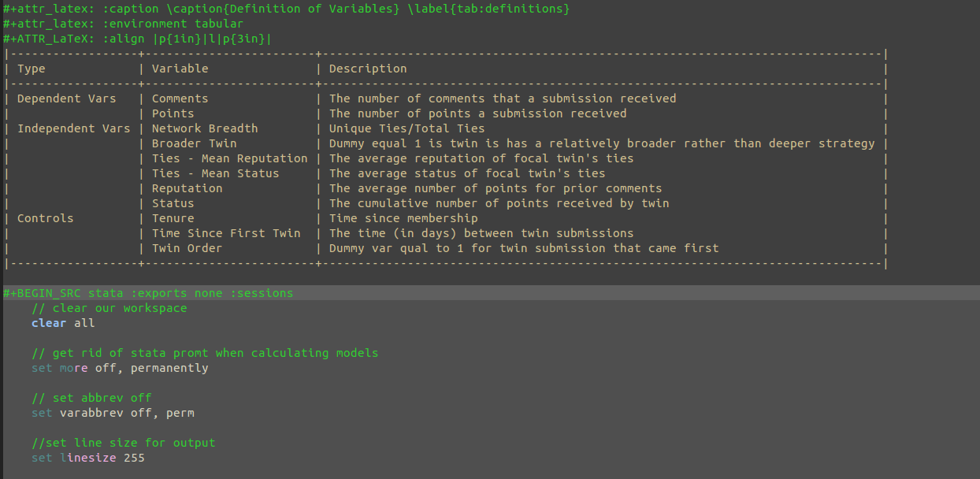Place cursor on the caption attr_latex line
This screenshot has height=479, width=980.
[x=286, y=9]
